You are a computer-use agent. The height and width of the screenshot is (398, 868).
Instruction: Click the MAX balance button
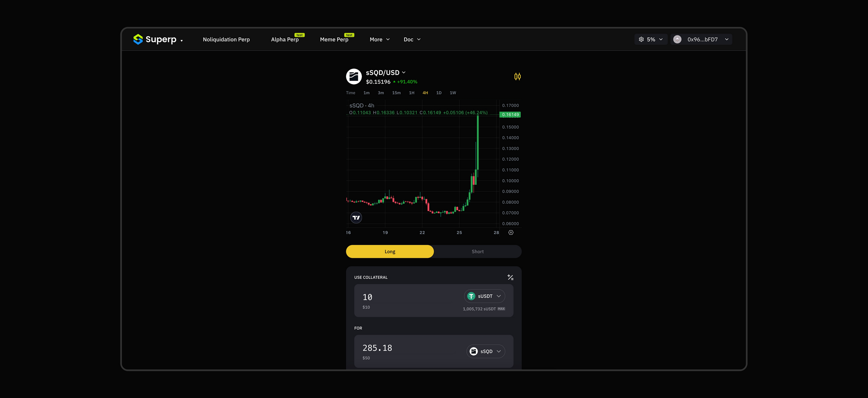pos(501,309)
